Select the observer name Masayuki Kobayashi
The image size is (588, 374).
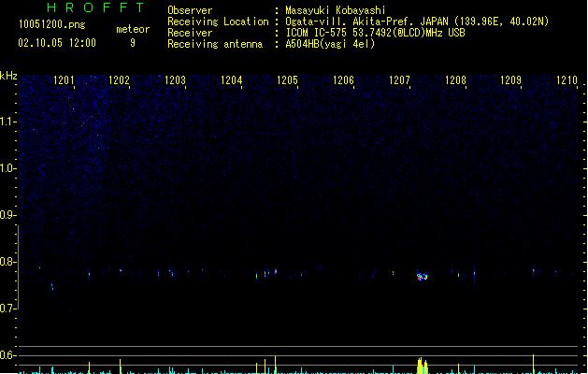pos(336,10)
